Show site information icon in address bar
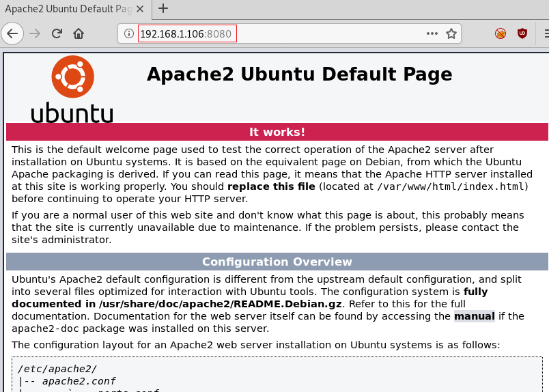This screenshot has height=392, width=549. click(129, 33)
